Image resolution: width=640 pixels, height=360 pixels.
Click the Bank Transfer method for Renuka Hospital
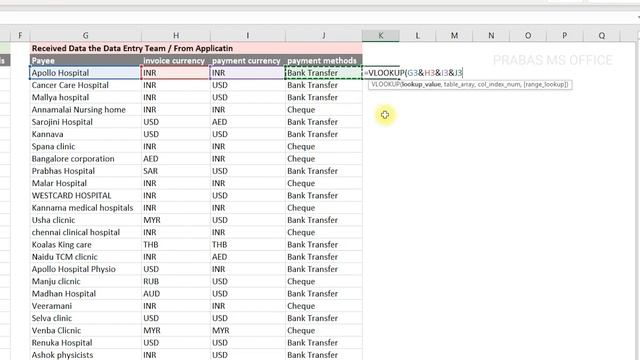[323, 342]
